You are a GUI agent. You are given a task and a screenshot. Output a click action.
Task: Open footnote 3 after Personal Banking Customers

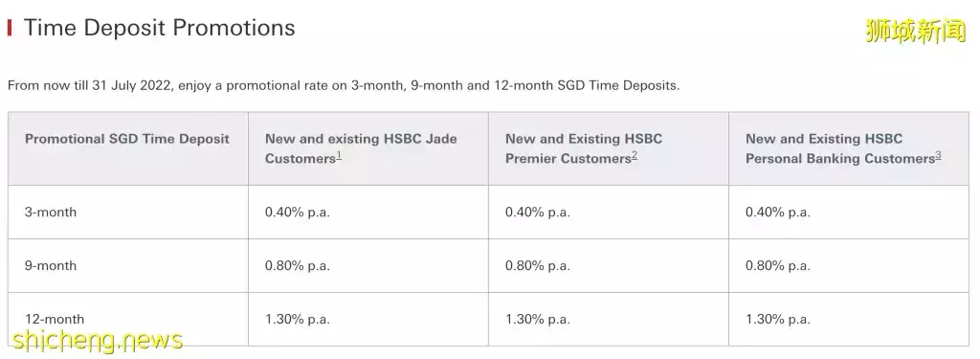(x=938, y=156)
